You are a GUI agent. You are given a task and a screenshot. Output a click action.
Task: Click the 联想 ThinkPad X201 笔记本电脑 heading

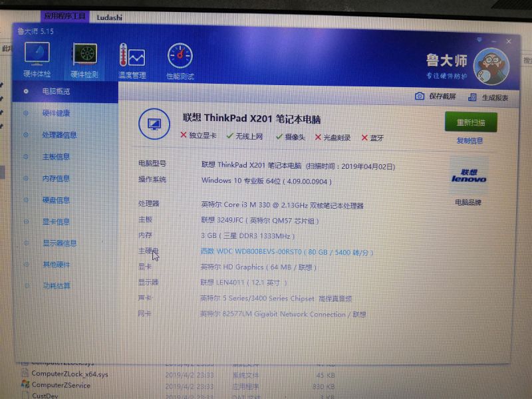pyautogui.click(x=252, y=118)
